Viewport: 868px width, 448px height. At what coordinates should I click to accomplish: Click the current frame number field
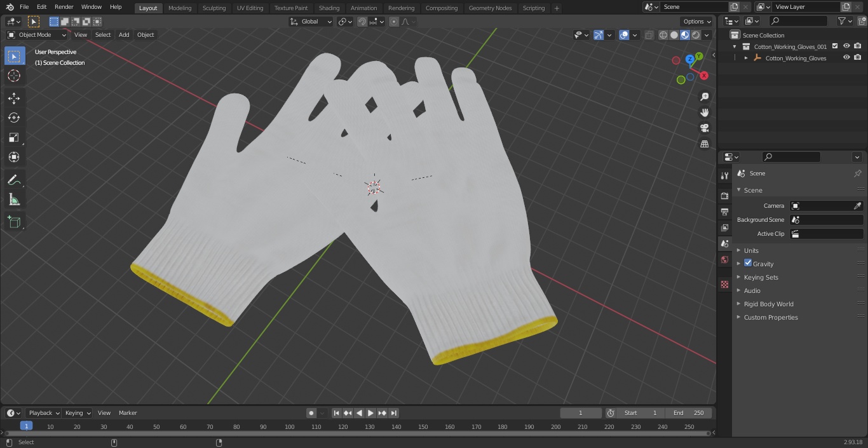coord(581,413)
